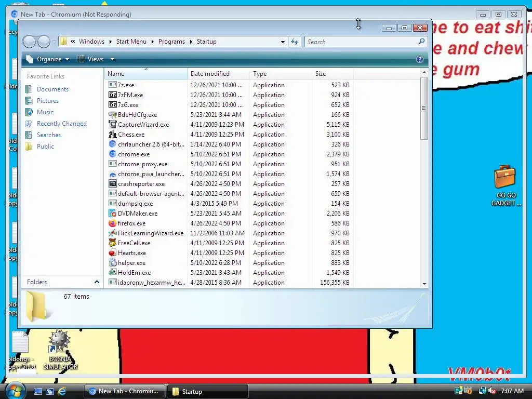Screen dimensions: 532x399
Task: Open Documents favorite link
Action: coord(52,89)
